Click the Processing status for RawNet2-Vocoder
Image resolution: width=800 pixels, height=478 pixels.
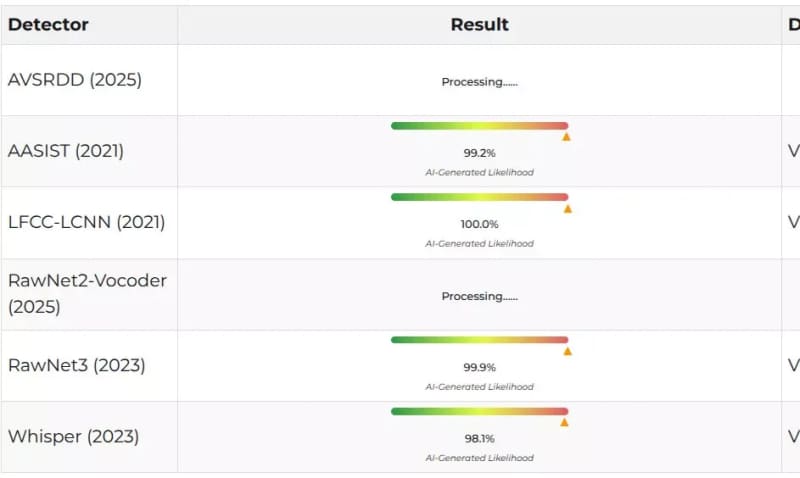tap(479, 296)
